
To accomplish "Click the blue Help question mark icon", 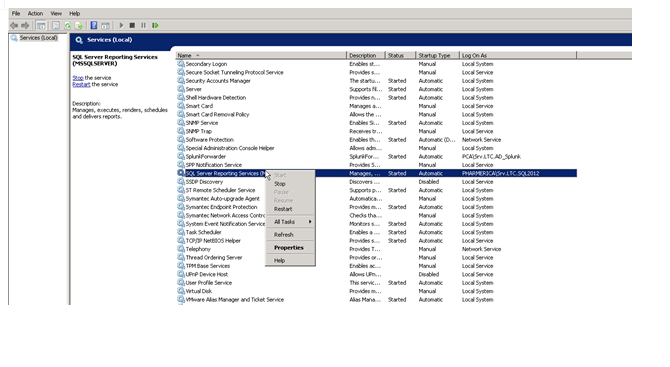I will click(94, 26).
